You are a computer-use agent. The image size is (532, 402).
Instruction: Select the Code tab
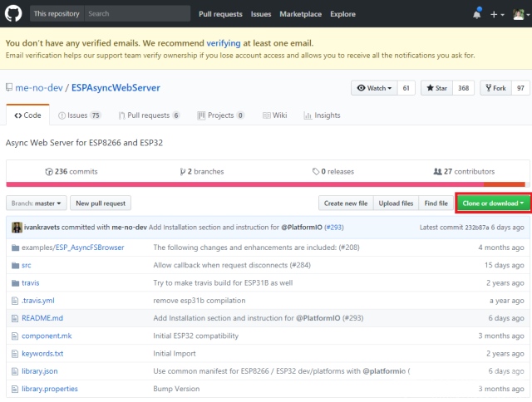27,115
